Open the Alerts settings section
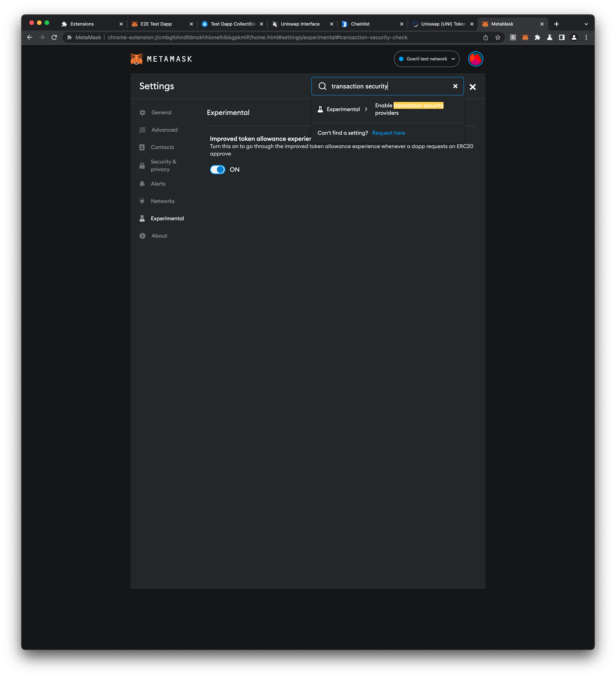Viewport: 616px width, 678px height. [158, 184]
